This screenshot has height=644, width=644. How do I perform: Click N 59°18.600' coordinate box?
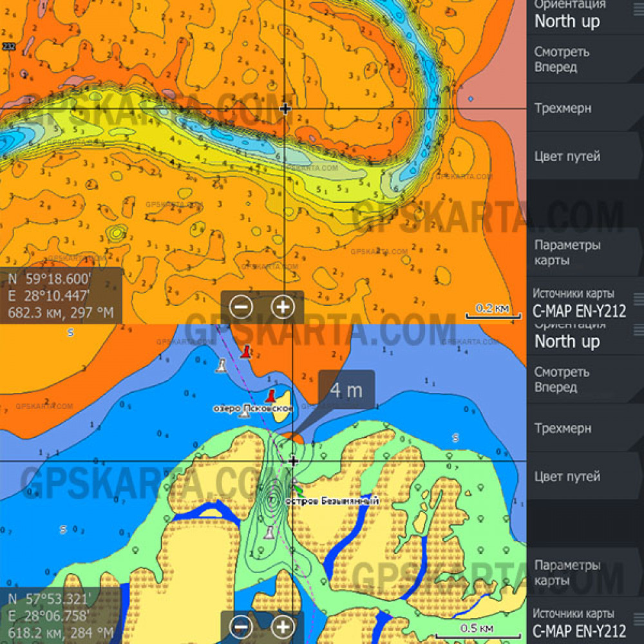click(61, 296)
